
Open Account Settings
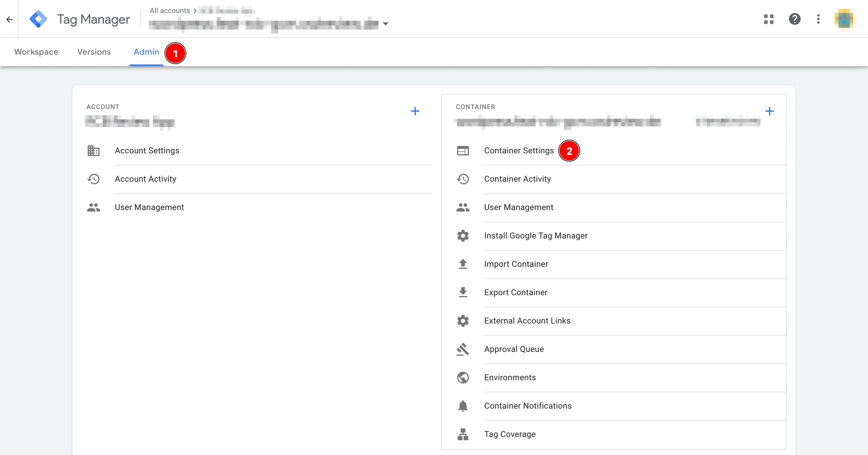tap(147, 151)
